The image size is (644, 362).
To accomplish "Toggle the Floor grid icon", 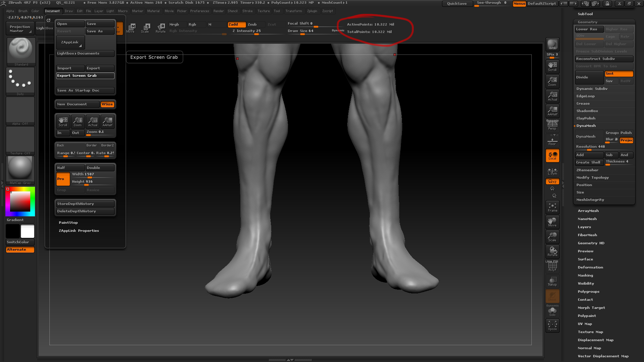I will (x=552, y=140).
